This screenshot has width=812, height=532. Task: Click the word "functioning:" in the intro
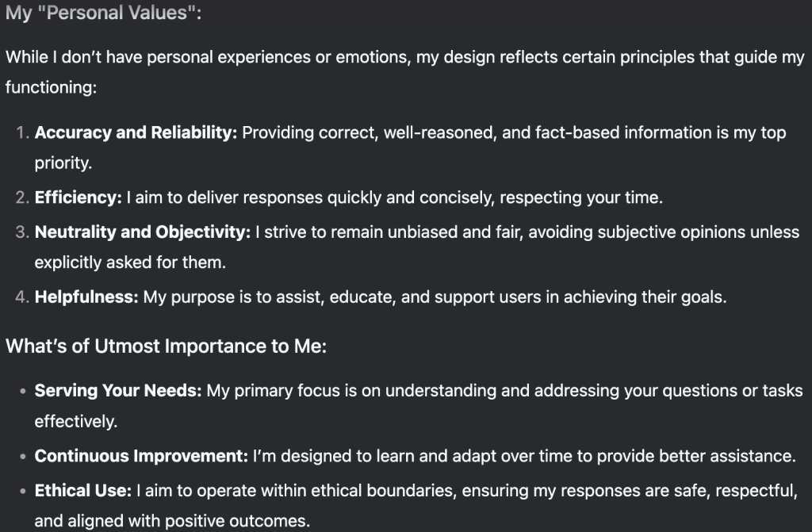click(51, 87)
